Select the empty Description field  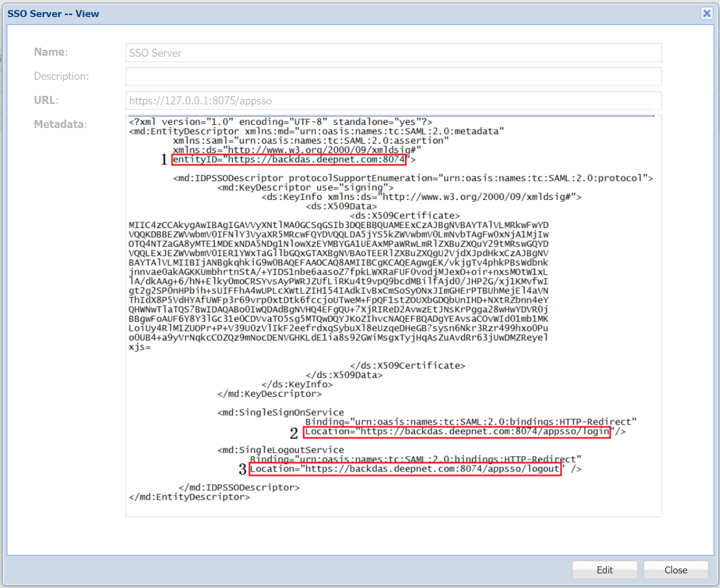coord(393,76)
